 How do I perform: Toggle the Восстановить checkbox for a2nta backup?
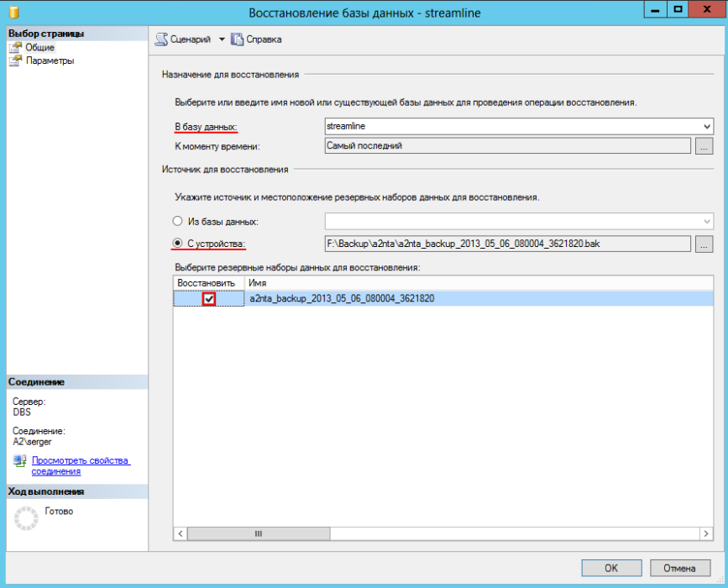(209, 299)
